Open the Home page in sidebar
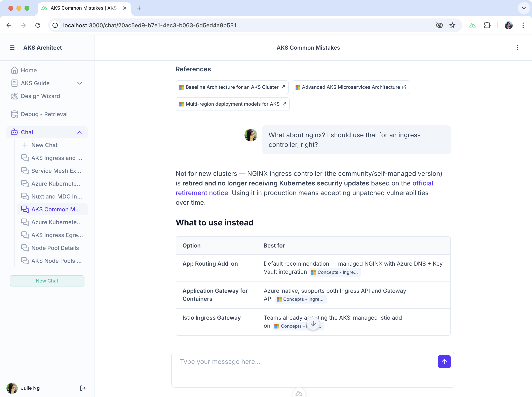The height and width of the screenshot is (397, 532). point(47,70)
